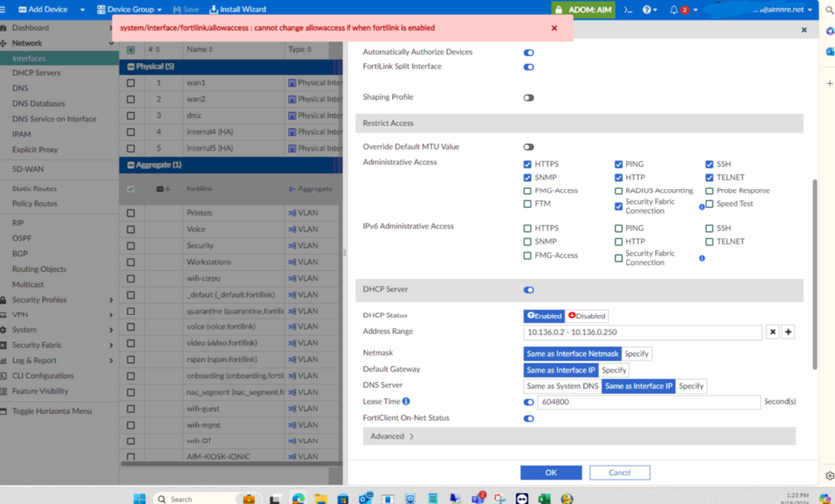The height and width of the screenshot is (504, 835).
Task: Check the Speed Test option
Action: [x=709, y=204]
